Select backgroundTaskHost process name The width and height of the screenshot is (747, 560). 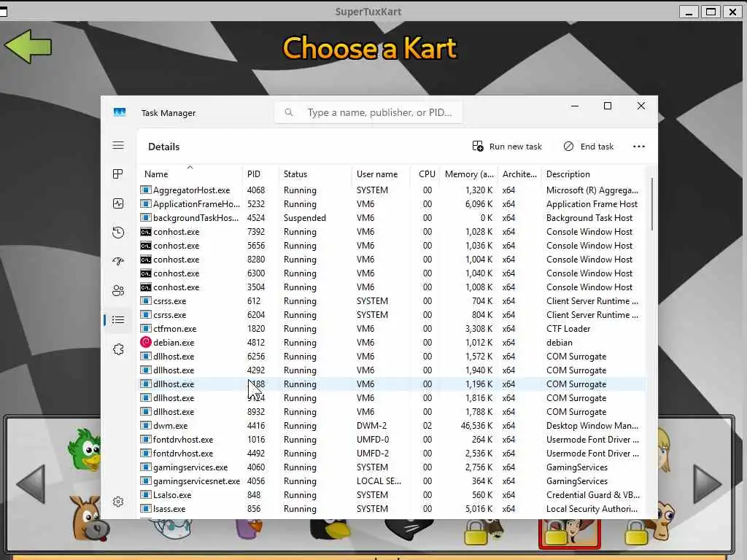click(x=196, y=217)
